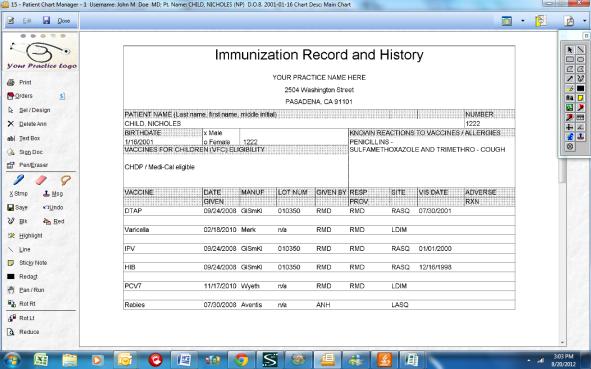Select the pink eraser tool

41,180
